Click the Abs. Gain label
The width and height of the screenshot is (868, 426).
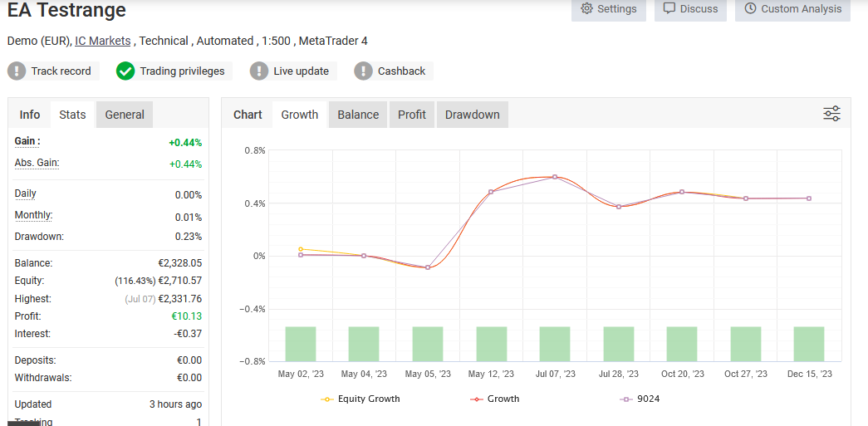[37, 163]
